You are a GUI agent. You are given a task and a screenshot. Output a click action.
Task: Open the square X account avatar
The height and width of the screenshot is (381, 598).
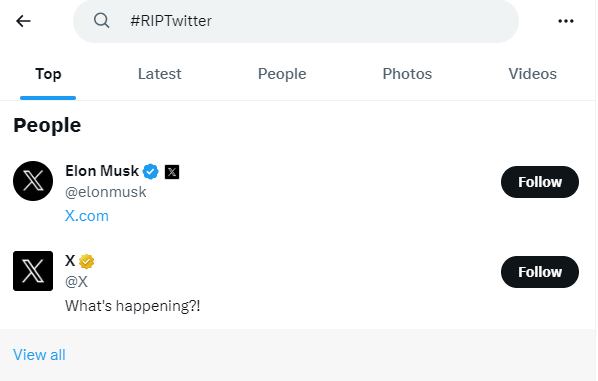pyautogui.click(x=33, y=271)
